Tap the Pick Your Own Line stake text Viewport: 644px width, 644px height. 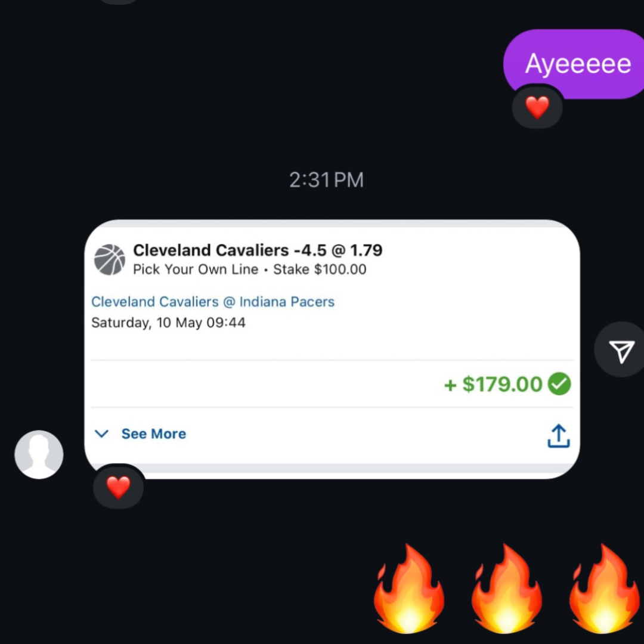249,270
